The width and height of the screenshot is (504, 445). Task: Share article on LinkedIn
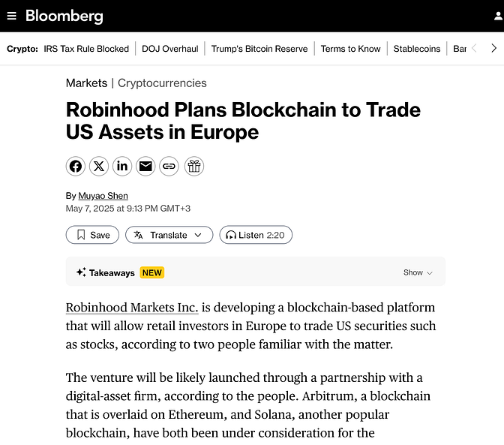coord(122,167)
